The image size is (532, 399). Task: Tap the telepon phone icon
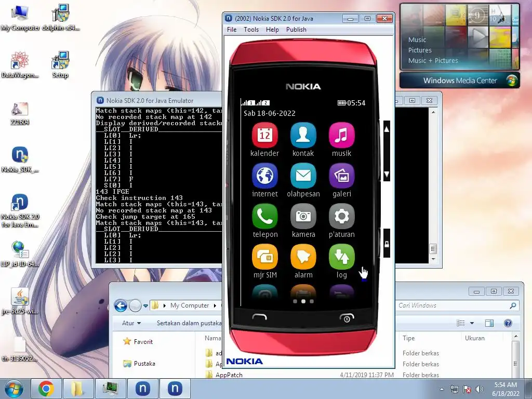coord(264,216)
